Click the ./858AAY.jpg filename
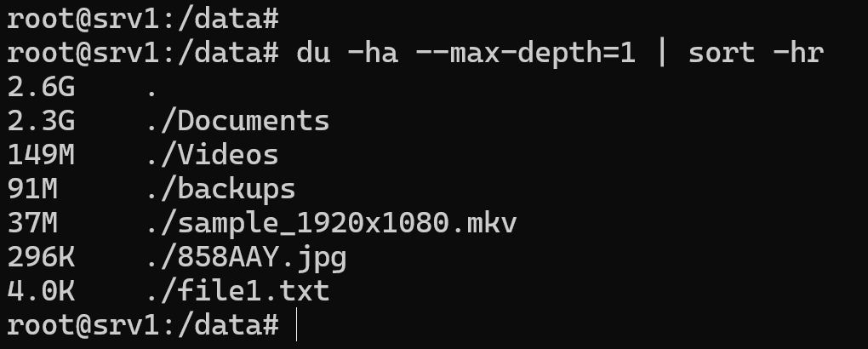This screenshot has width=868, height=349. click(244, 257)
